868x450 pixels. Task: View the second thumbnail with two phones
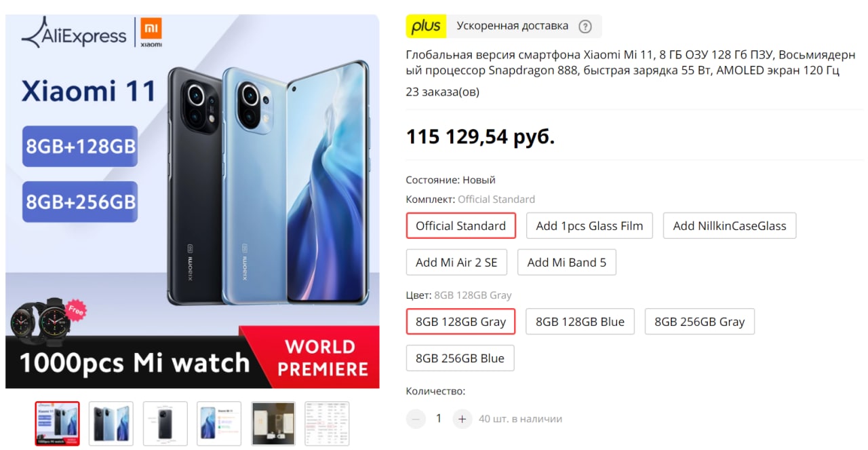coord(111,424)
